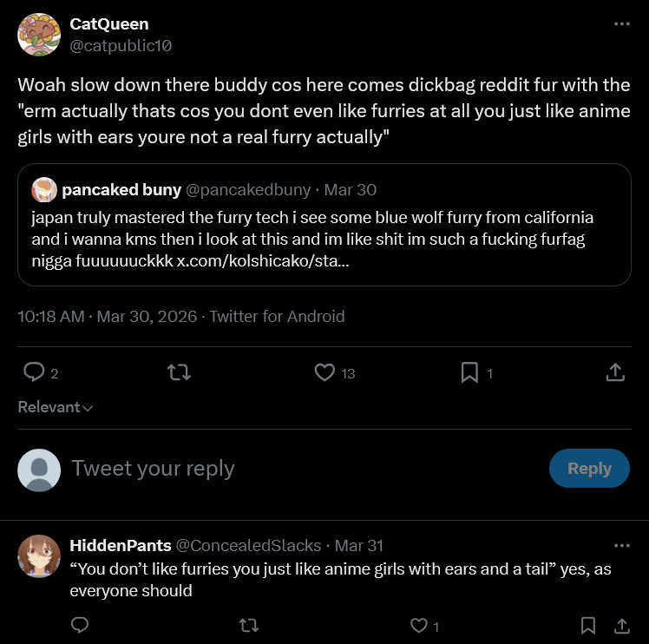Open the @catpublic10 handle link
649x644 pixels.
(x=121, y=45)
